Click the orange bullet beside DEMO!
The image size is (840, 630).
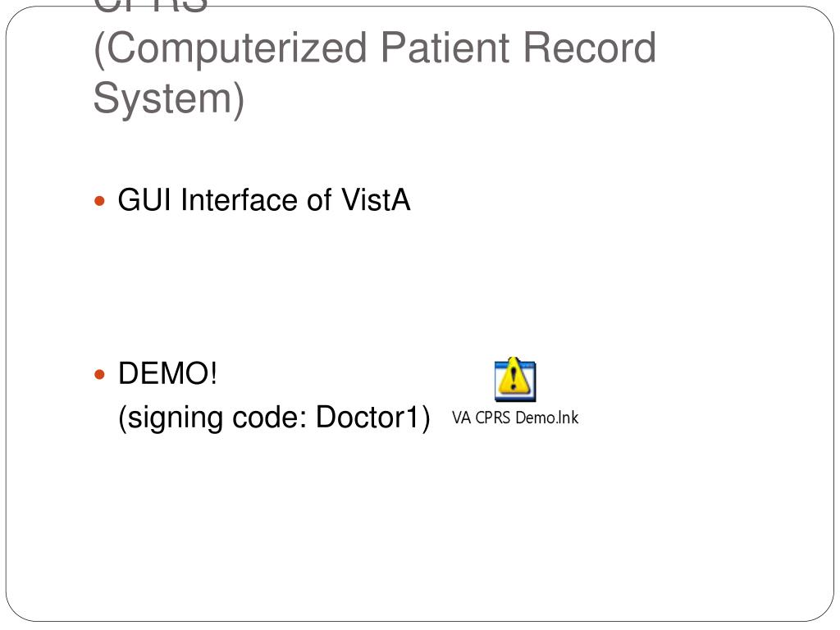click(99, 374)
